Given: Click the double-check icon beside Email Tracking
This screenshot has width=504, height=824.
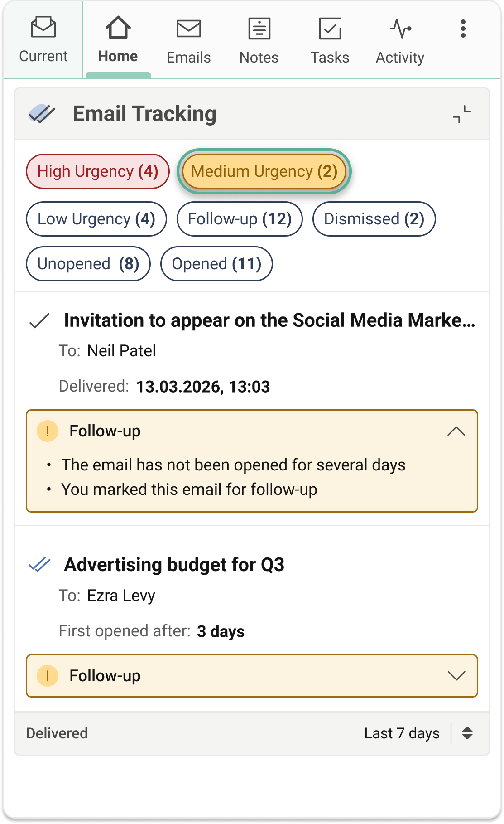Looking at the screenshot, I should [42, 114].
